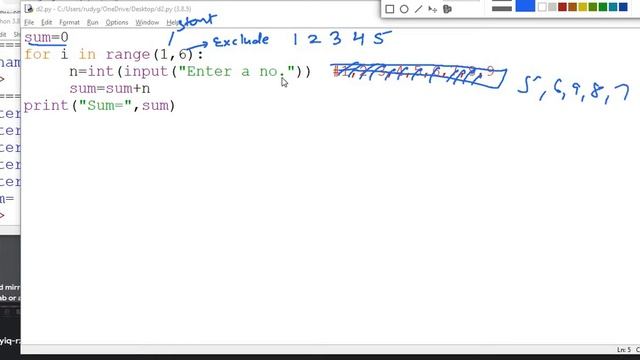Click the 'Ln: 5' status bar indicator
Image resolution: width=640 pixels, height=360 pixels.
pos(624,350)
